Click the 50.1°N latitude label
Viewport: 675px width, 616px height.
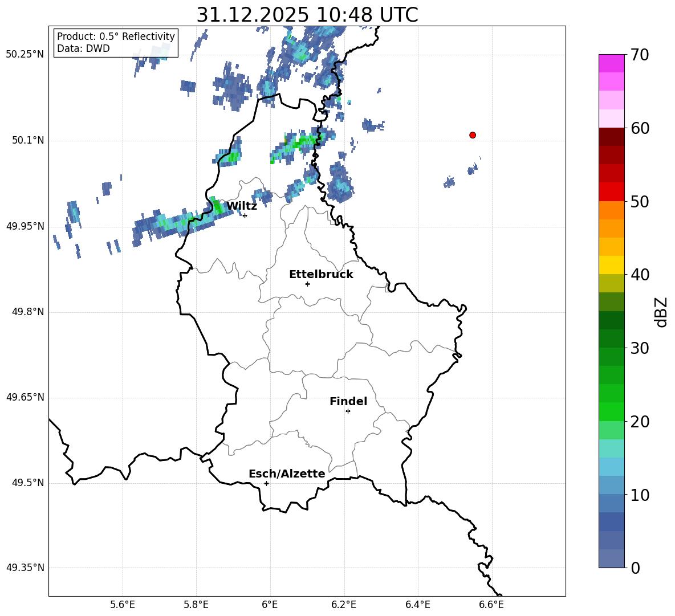[28, 140]
